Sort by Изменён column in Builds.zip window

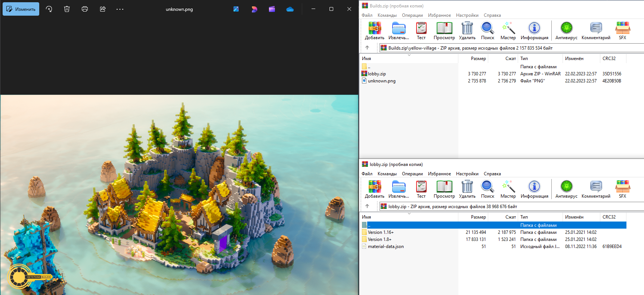[581, 59]
